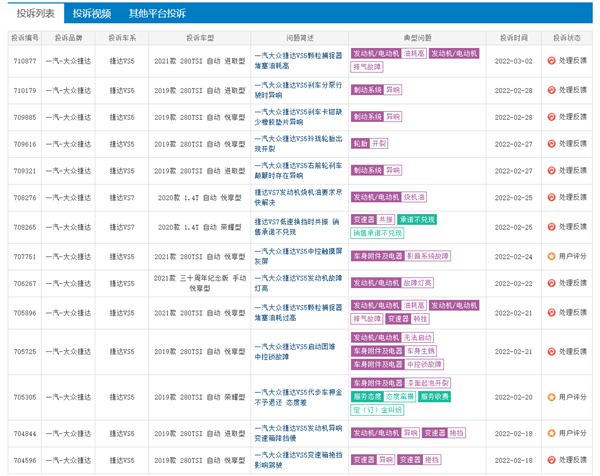
Task: Select the red status icon in row 709616
Action: [551, 143]
